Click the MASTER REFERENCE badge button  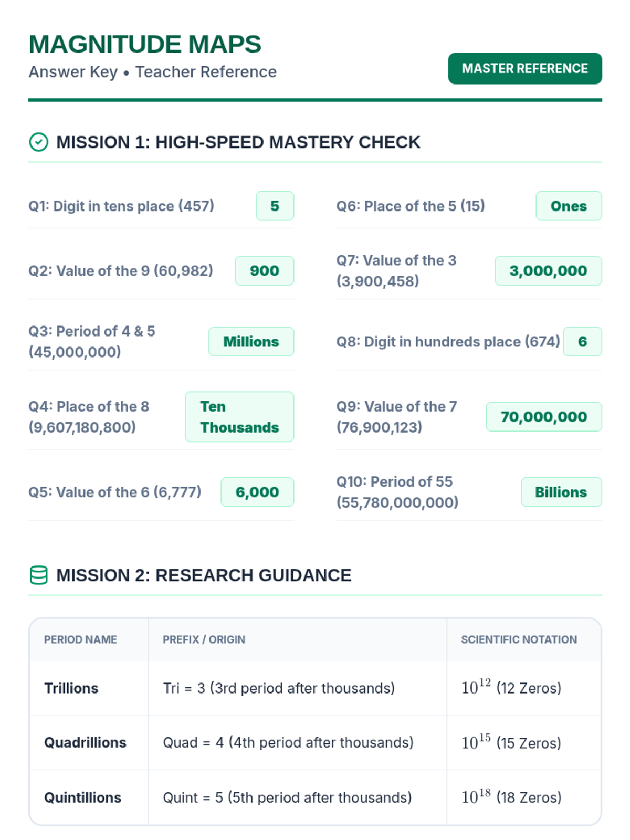(x=525, y=68)
